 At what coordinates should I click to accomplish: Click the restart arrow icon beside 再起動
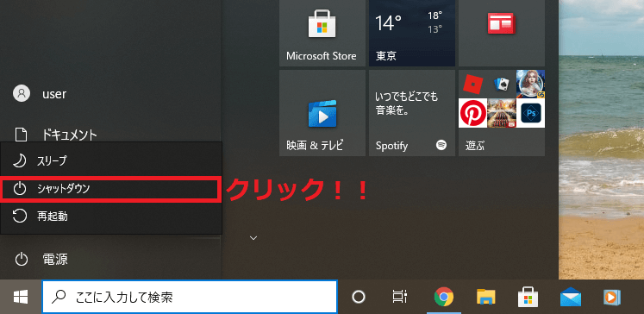pyautogui.click(x=19, y=217)
